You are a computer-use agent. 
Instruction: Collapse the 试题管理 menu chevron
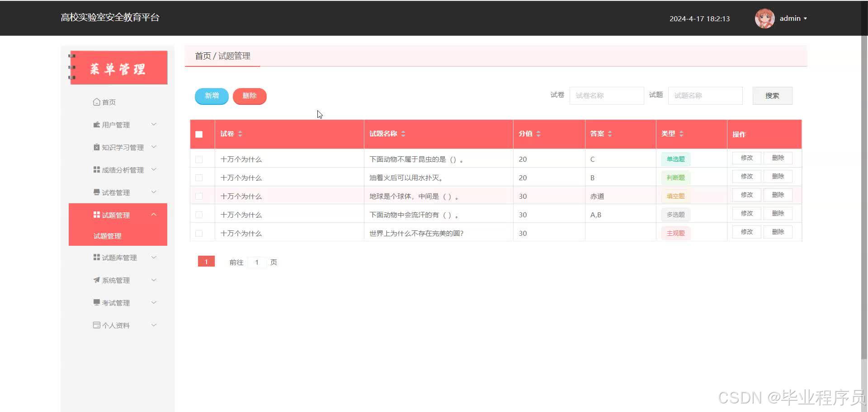[x=154, y=215]
